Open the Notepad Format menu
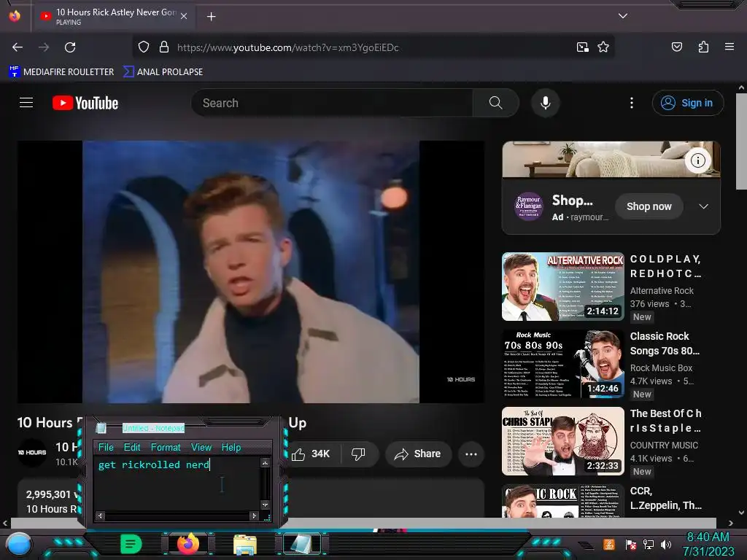 coord(166,447)
